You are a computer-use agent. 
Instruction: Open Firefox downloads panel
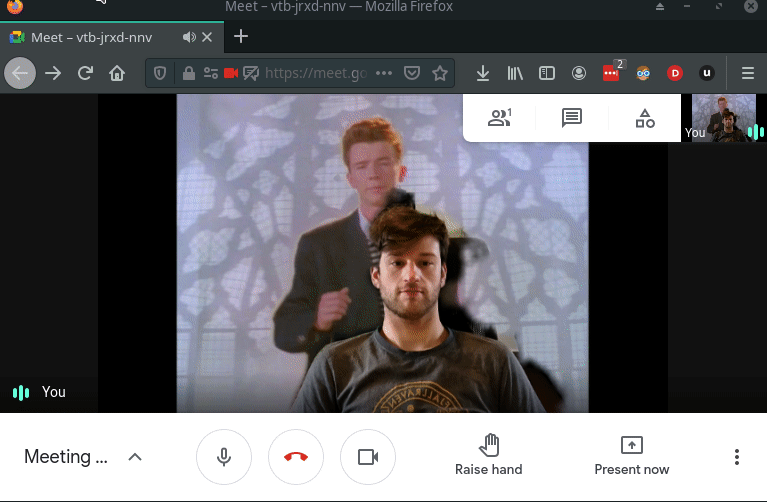coord(483,73)
